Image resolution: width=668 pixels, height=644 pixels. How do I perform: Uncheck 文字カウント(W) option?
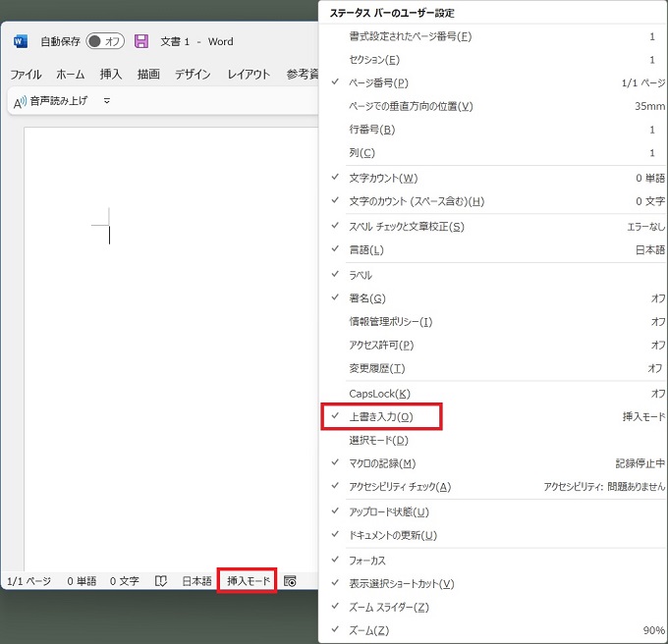493,178
